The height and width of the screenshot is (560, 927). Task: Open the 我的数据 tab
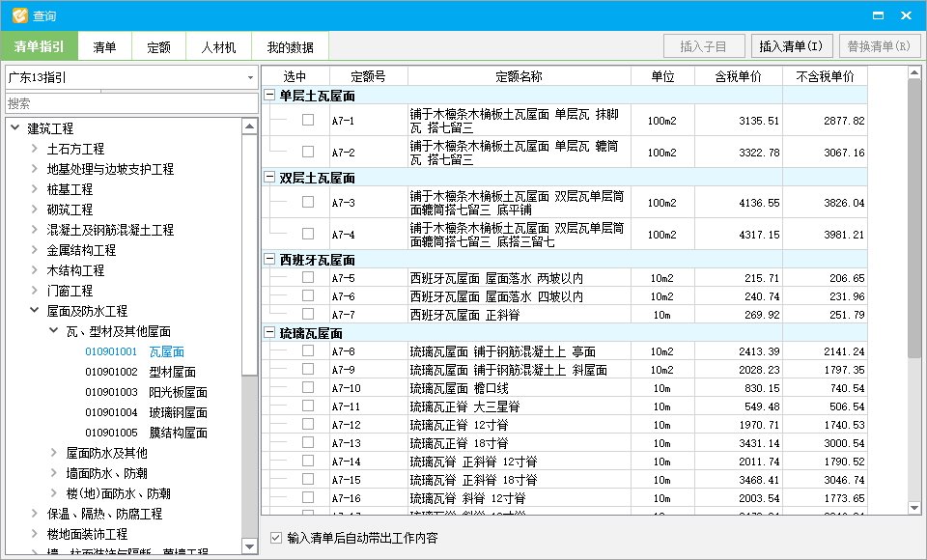coord(290,47)
